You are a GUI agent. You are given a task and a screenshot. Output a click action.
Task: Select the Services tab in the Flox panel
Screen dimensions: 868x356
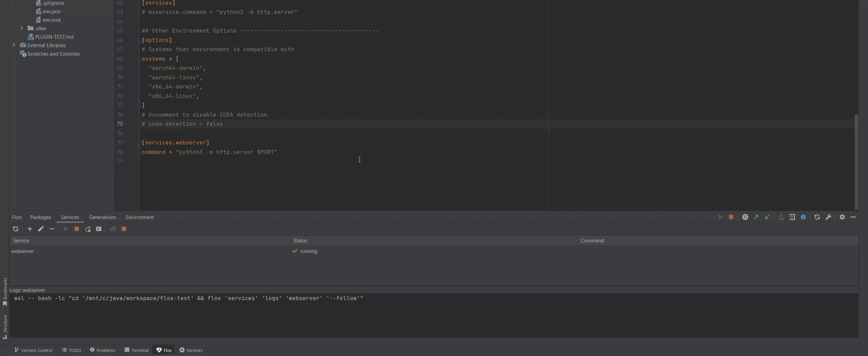[x=70, y=217]
